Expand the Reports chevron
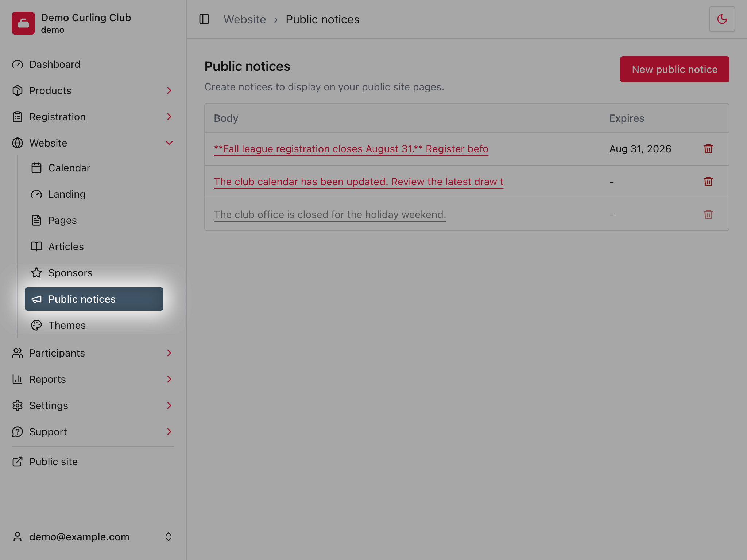Viewport: 747px width, 560px height. pyautogui.click(x=169, y=379)
